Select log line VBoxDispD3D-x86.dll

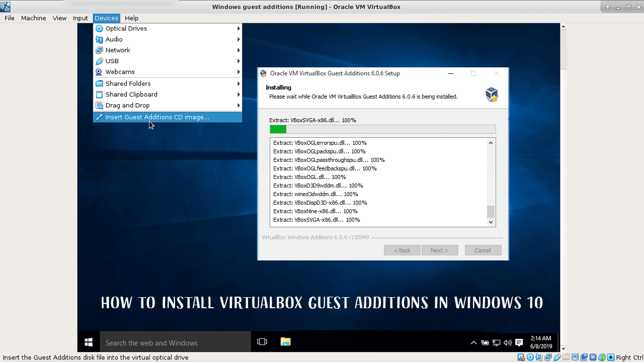point(320,203)
